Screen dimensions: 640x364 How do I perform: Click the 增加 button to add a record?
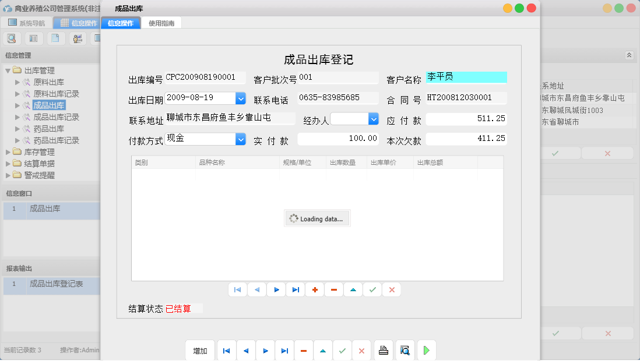[199, 350]
